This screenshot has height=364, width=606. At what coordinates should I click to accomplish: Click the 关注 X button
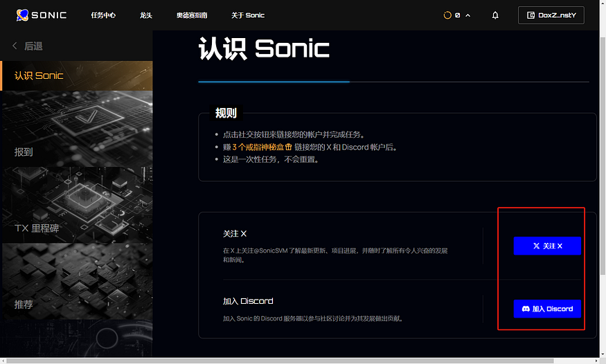coord(547,246)
